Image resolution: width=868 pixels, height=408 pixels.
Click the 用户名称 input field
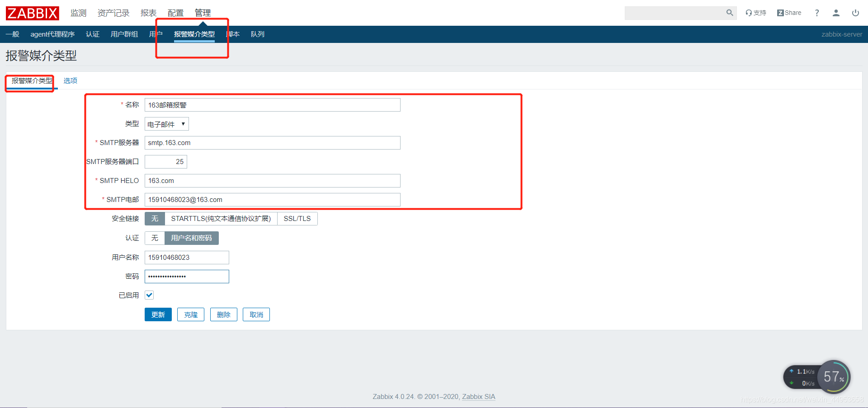[187, 258]
